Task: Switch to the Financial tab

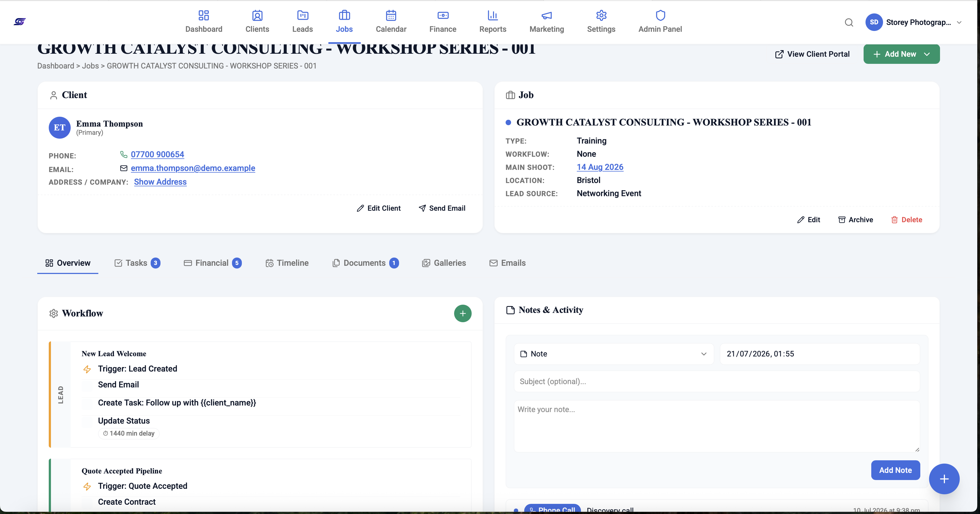Action: [x=213, y=263]
